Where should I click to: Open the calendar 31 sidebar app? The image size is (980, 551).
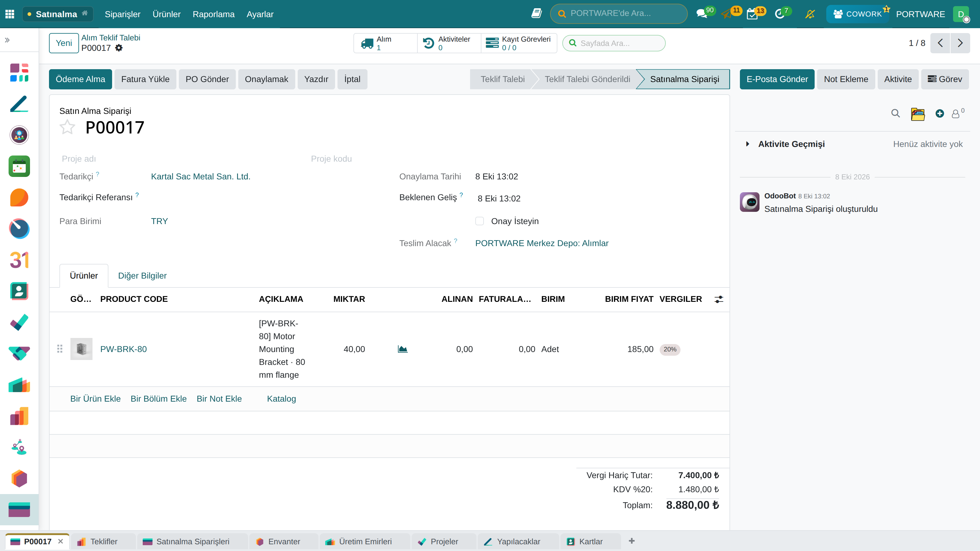[19, 260]
